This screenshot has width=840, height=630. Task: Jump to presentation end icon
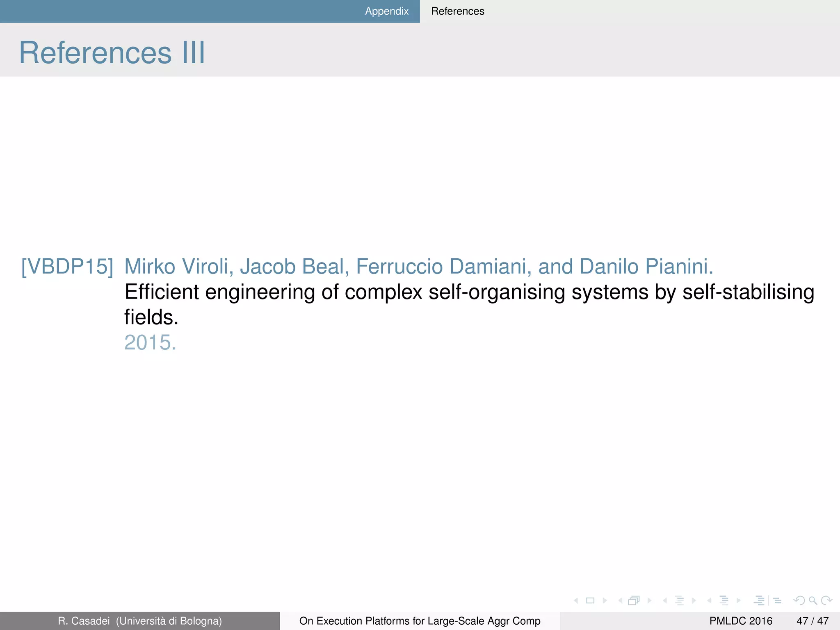777,600
